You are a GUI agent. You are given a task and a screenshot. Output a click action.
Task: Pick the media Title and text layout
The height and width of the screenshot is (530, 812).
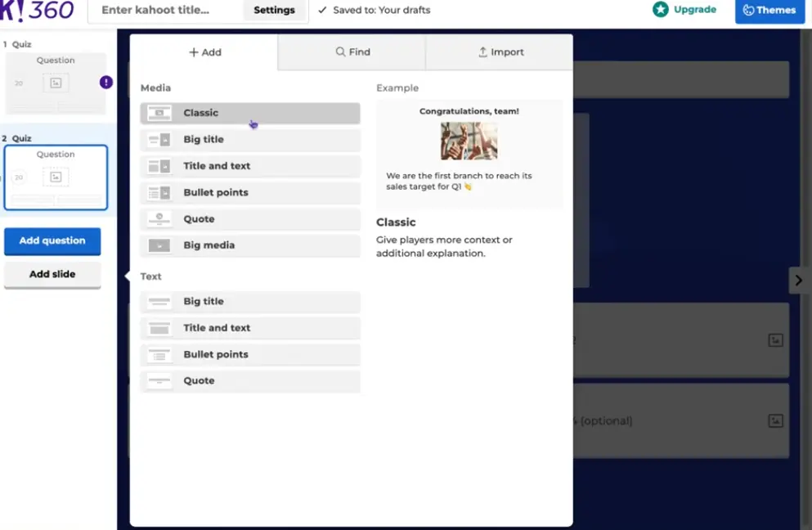pyautogui.click(x=249, y=166)
